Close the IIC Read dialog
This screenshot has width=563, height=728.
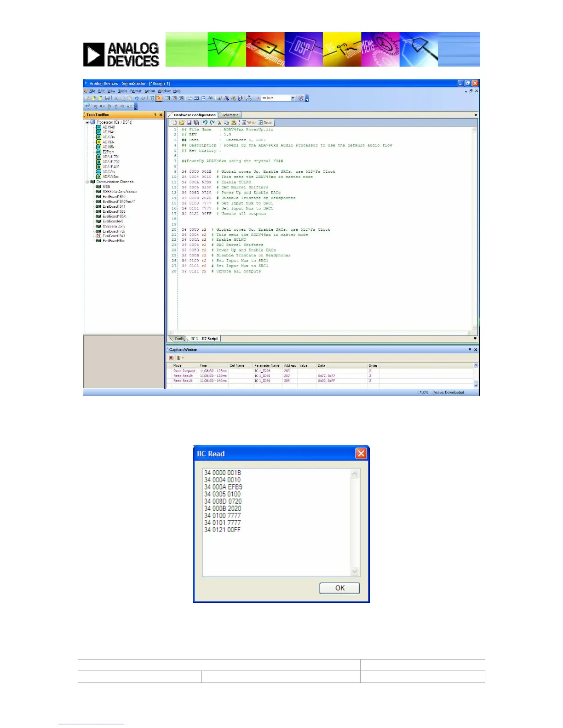[x=361, y=454]
